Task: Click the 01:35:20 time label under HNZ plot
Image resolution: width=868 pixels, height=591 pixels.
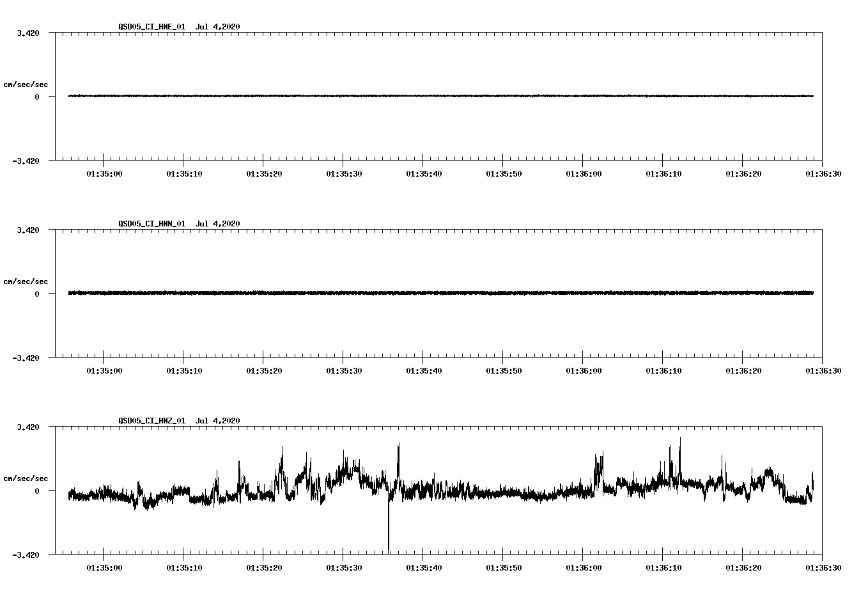Action: 264,567
